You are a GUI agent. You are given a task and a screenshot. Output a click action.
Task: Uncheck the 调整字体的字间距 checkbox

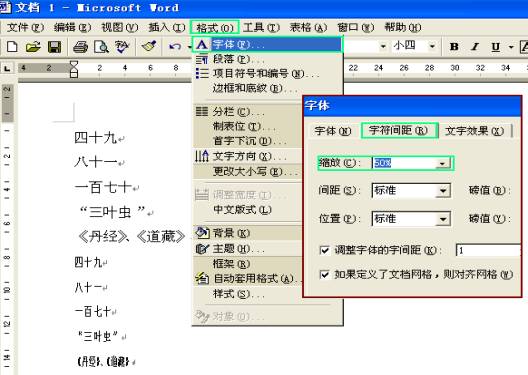(324, 250)
